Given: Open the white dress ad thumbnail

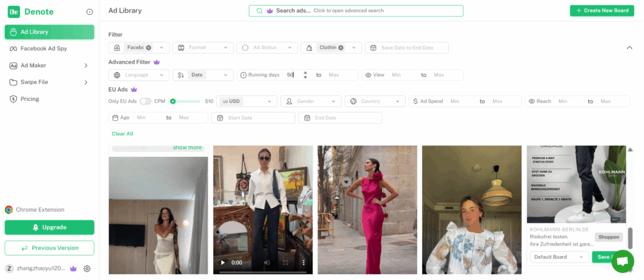Looking at the screenshot, I should (x=158, y=215).
